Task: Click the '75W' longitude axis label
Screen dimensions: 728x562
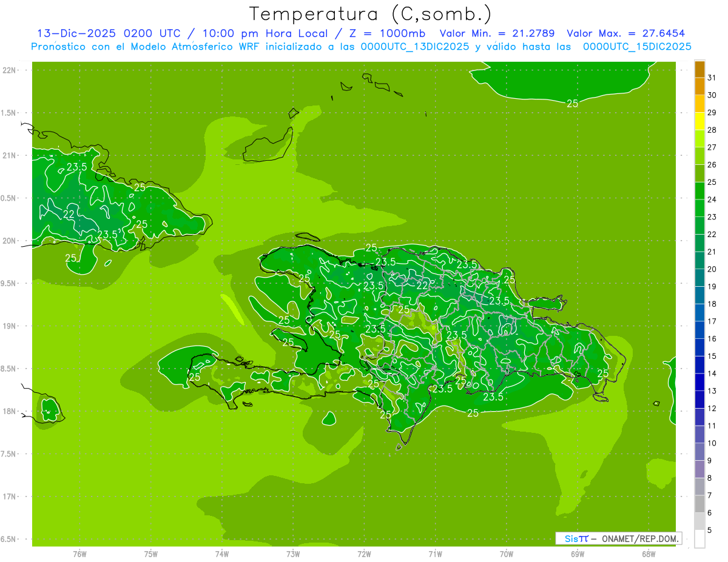Action: pyautogui.click(x=151, y=554)
